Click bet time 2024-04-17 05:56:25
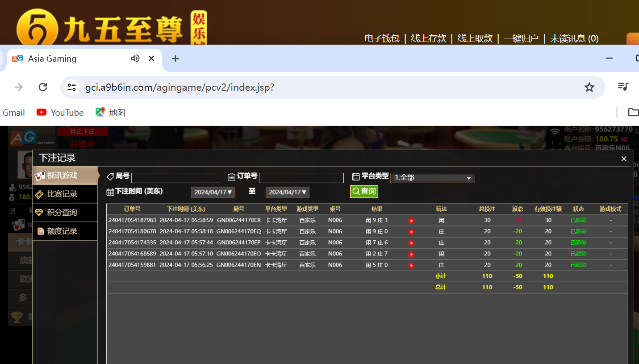Screen dimensions: 639x364 pyautogui.click(x=186, y=265)
